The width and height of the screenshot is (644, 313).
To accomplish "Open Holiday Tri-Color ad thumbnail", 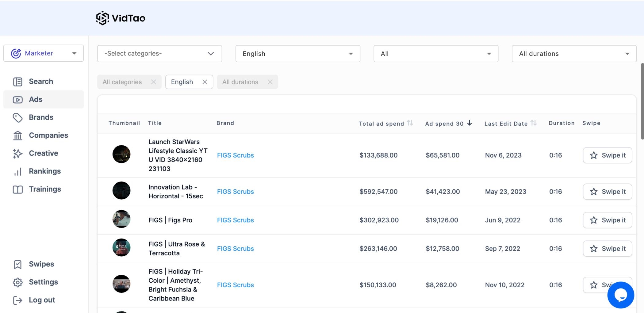I will point(121,284).
